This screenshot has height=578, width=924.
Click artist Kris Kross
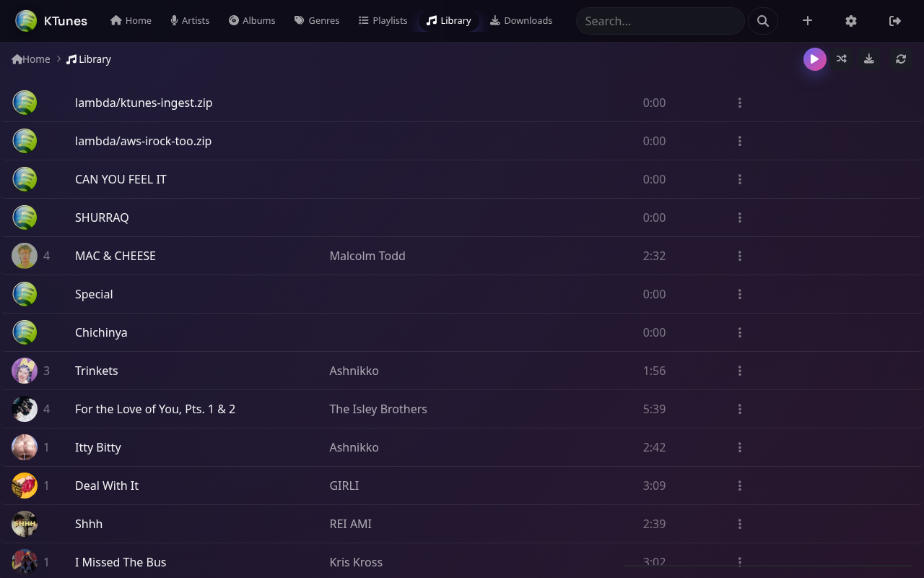(356, 562)
